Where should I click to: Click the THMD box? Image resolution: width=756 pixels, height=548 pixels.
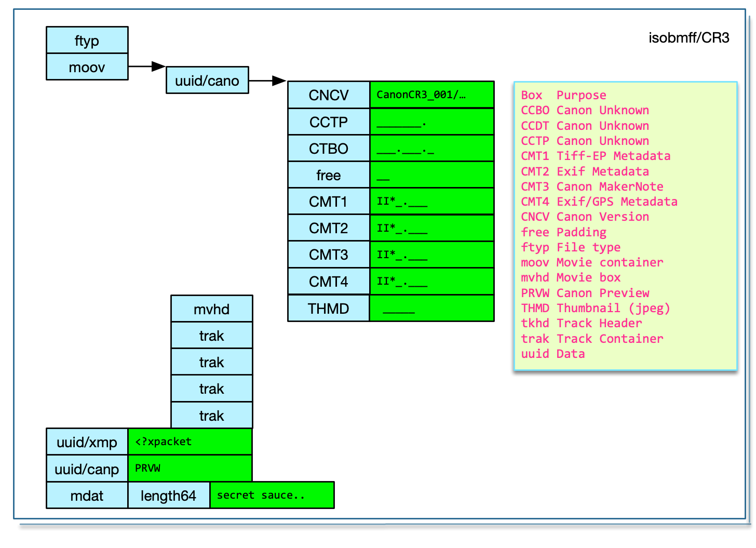coord(328,309)
